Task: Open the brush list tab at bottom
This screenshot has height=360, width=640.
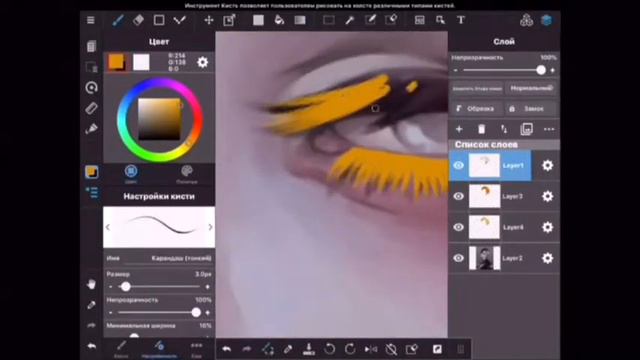Action: click(x=121, y=349)
